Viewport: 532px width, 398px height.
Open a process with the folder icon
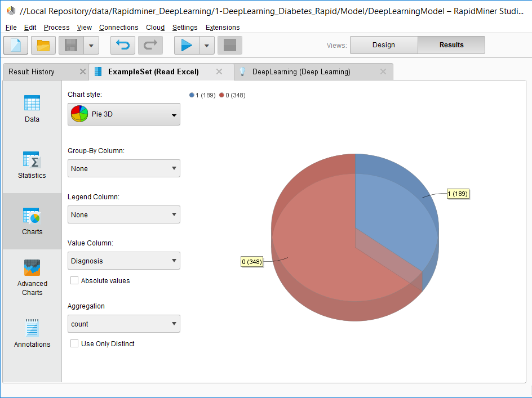[x=43, y=45]
